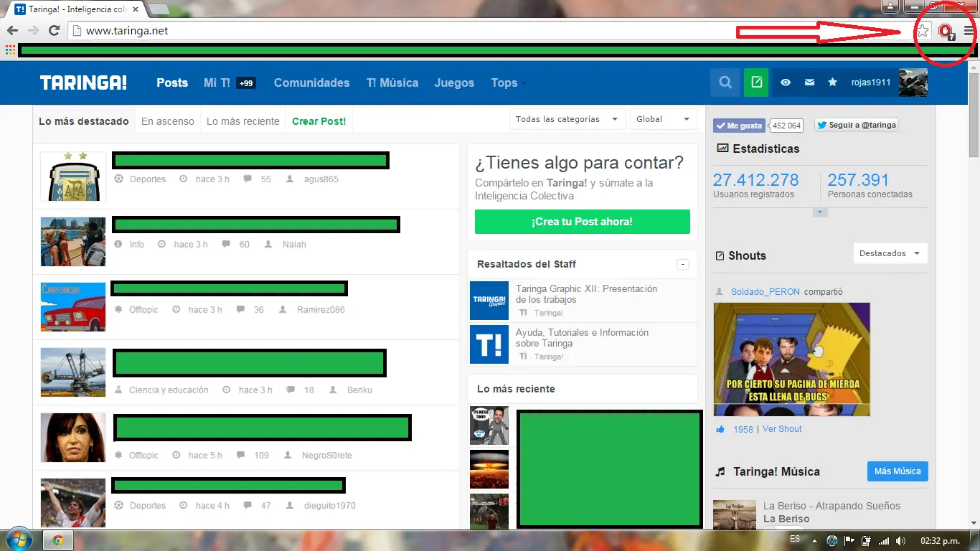This screenshot has width=980, height=551.
Task: Click the rojas1911 profile avatar
Action: tap(912, 83)
